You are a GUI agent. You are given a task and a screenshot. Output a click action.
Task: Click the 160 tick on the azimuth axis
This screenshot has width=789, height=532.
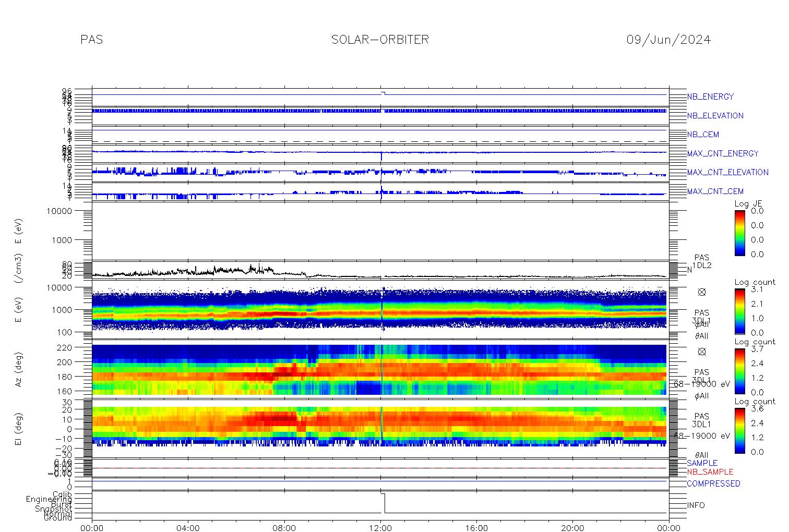pyautogui.click(x=79, y=391)
